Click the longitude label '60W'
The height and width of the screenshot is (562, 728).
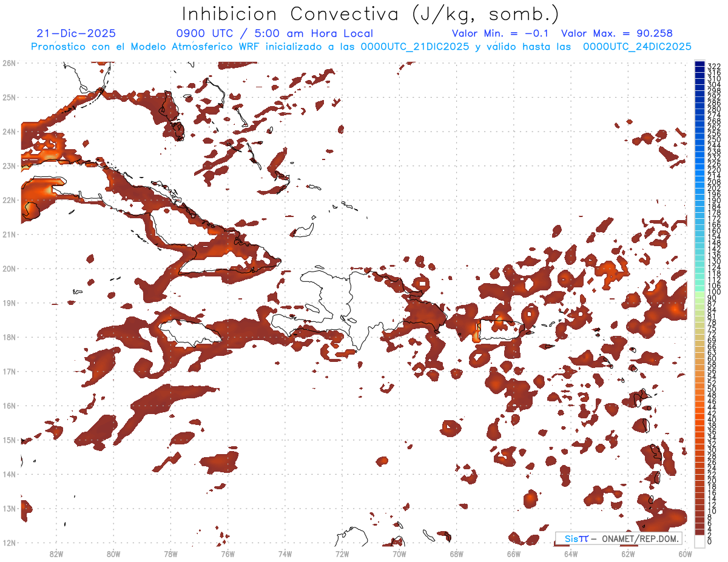click(685, 553)
